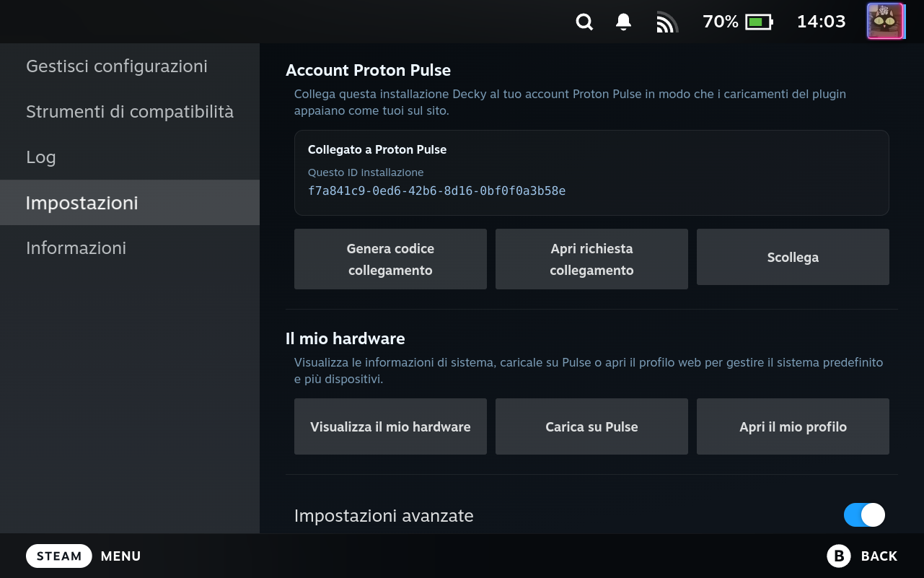This screenshot has width=924, height=578.
Task: Select the Impostazioni sidebar item
Action: (130, 203)
